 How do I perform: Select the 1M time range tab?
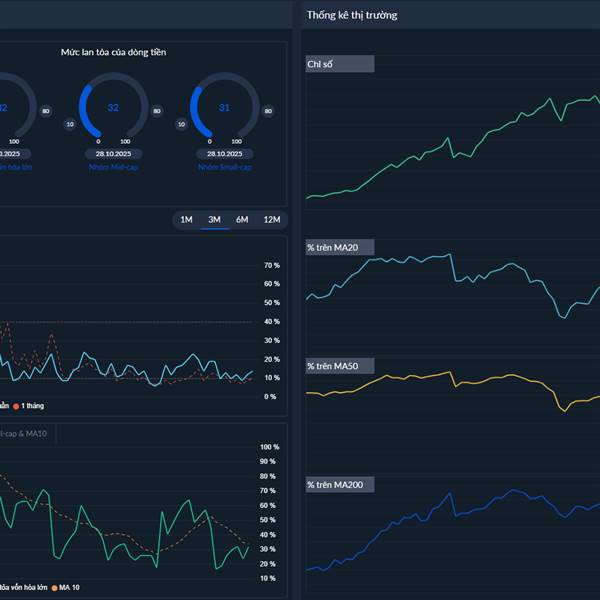186,220
